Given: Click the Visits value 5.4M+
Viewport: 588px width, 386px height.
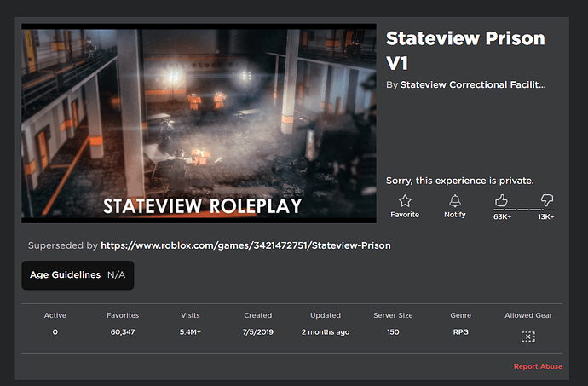Looking at the screenshot, I should click(190, 332).
